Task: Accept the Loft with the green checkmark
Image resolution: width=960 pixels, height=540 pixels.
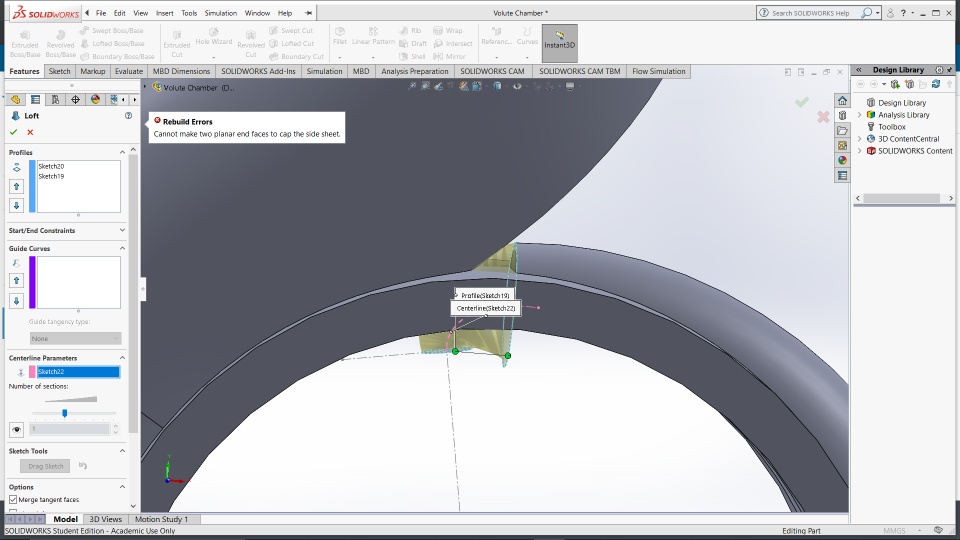Action: click(14, 132)
